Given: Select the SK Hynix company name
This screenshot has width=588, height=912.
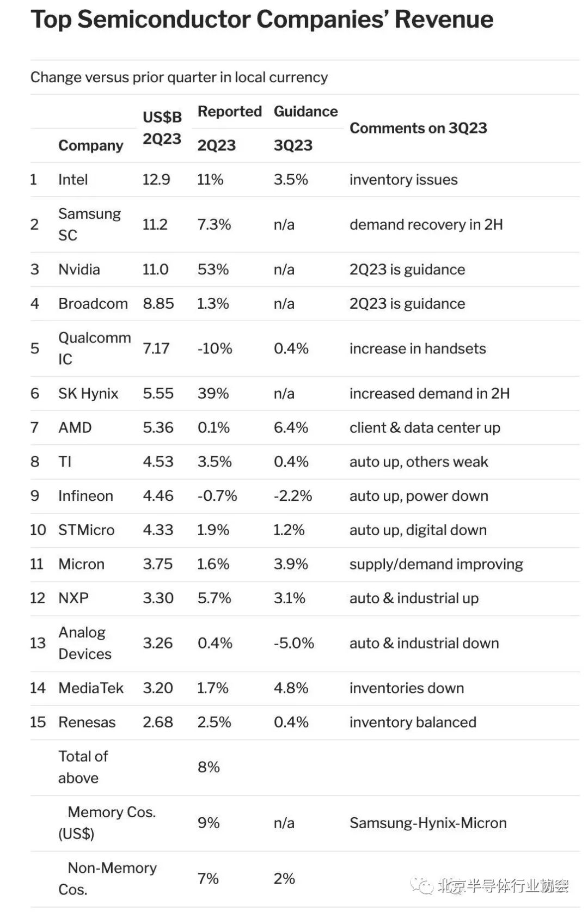Looking at the screenshot, I should click(x=88, y=394).
